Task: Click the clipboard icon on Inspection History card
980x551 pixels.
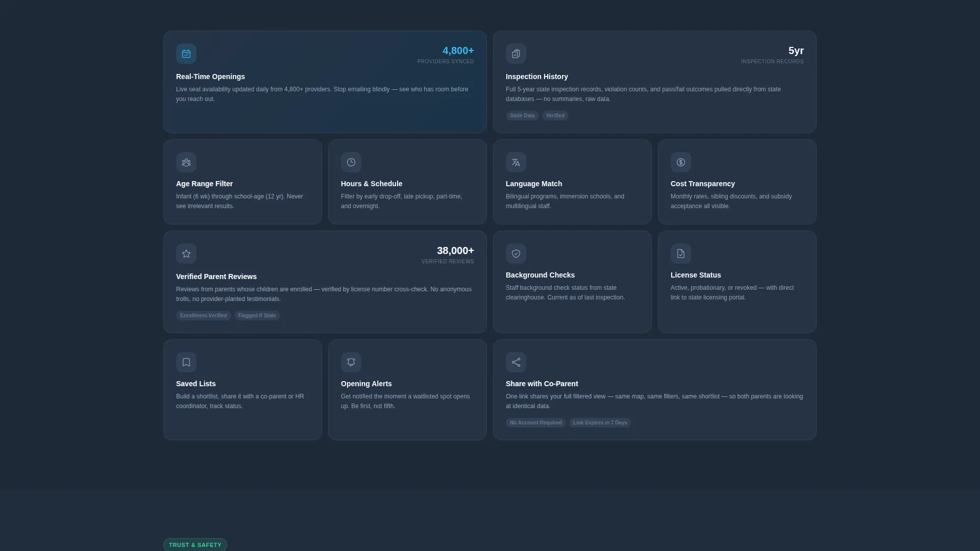Action: 516,54
